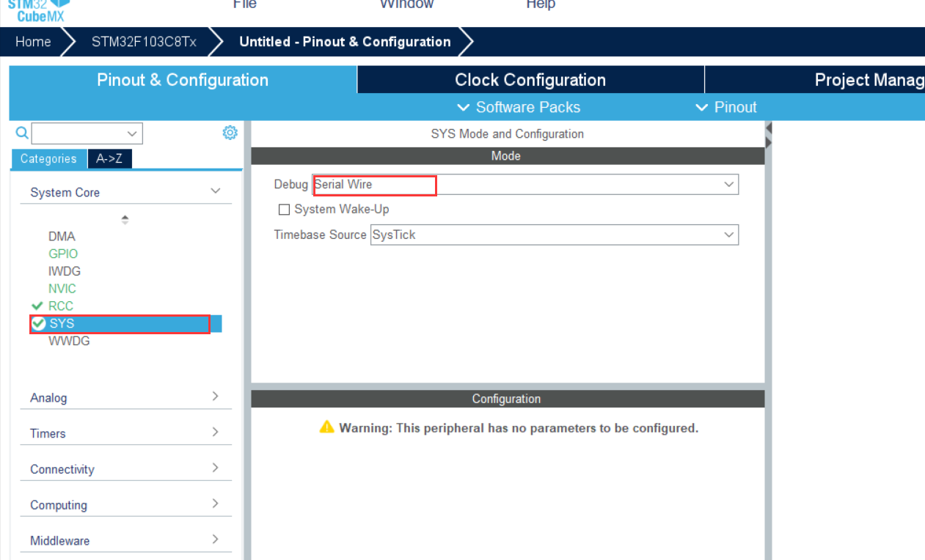Screen dimensions: 925x560
Task: Click the yellow warning triangle icon
Action: point(327,427)
